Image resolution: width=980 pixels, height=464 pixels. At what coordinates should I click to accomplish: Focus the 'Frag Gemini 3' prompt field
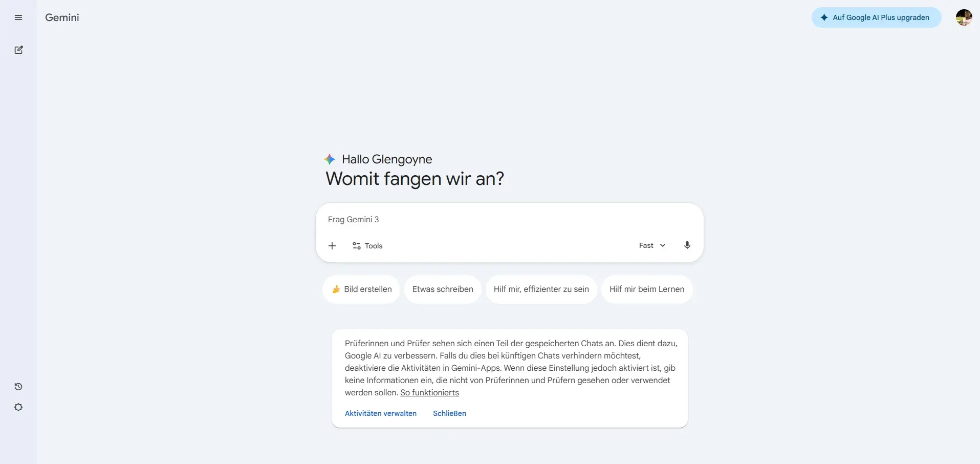tap(509, 219)
